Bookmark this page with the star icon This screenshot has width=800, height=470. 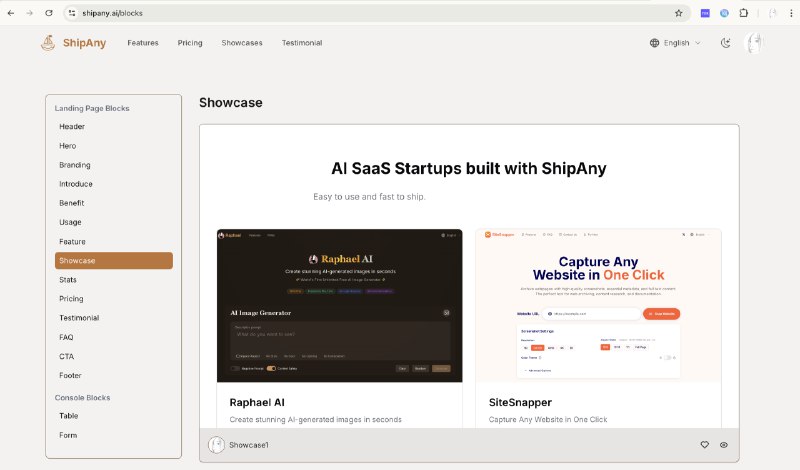pyautogui.click(x=679, y=13)
